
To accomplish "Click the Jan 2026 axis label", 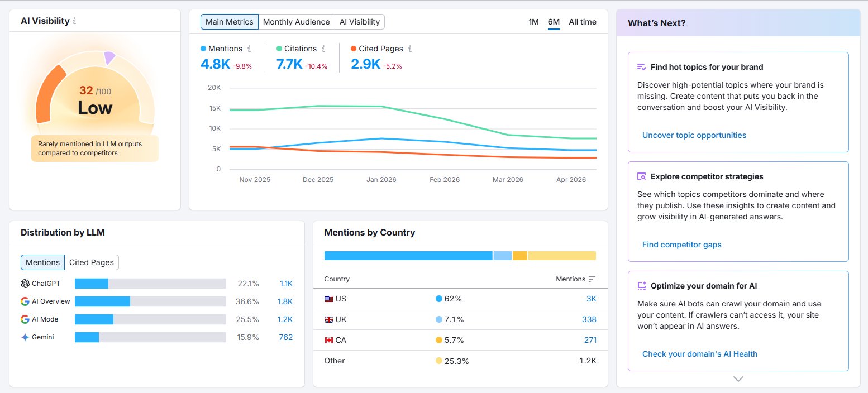I will point(381,180).
